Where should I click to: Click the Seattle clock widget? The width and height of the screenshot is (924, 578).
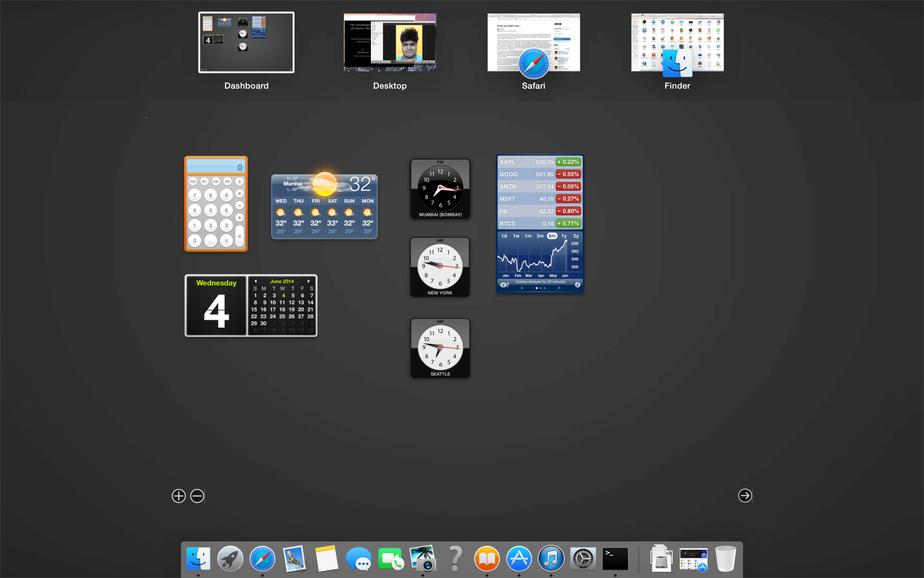click(440, 348)
